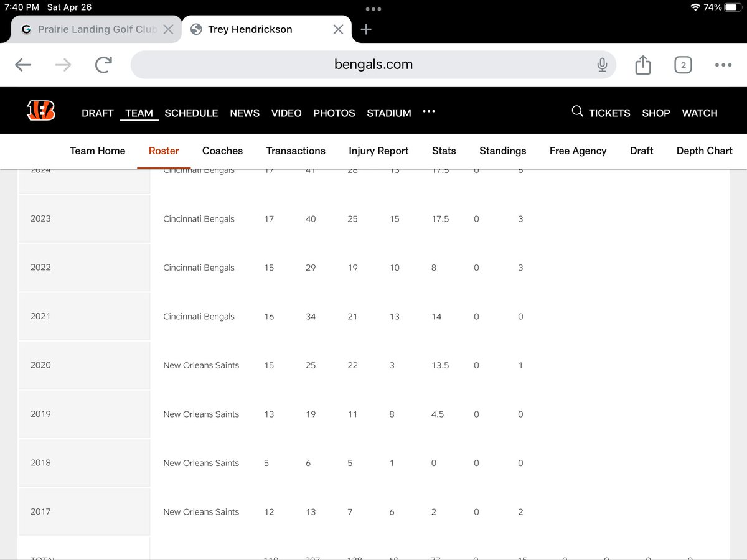Open the Depth Chart subnav tab
747x560 pixels.
coord(705,151)
